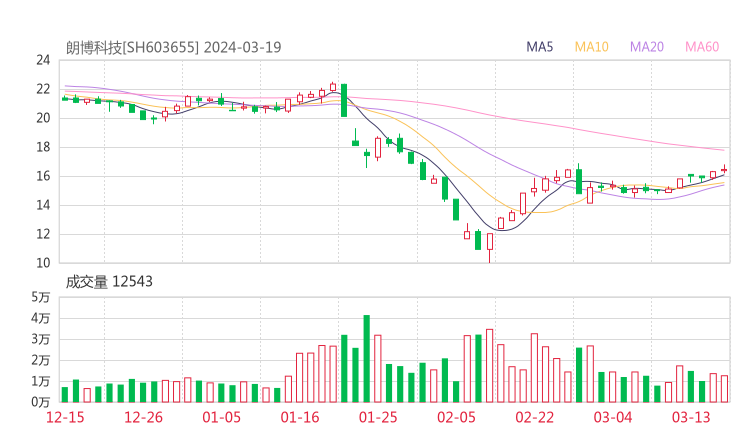The image size is (740, 440).
Task: Click the stock title 朗博科技[SH603655] 2024-03-19
Action: [x=173, y=47]
